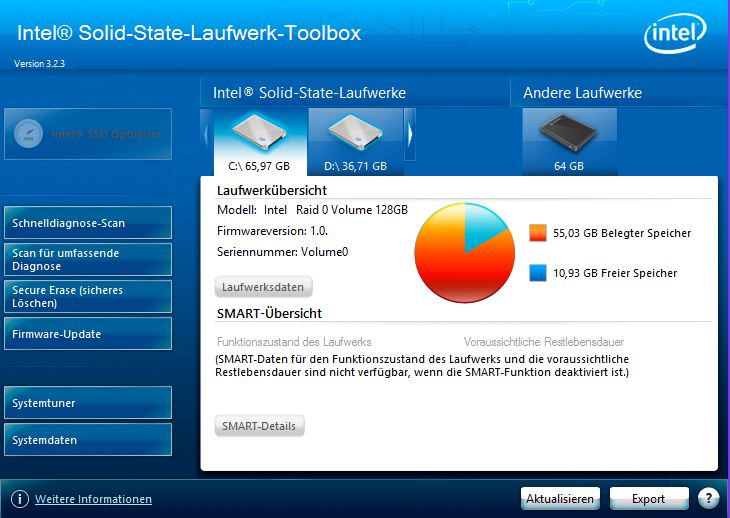This screenshot has width=730, height=518.
Task: Show next Intel drives with right arrow
Action: pos(410,135)
